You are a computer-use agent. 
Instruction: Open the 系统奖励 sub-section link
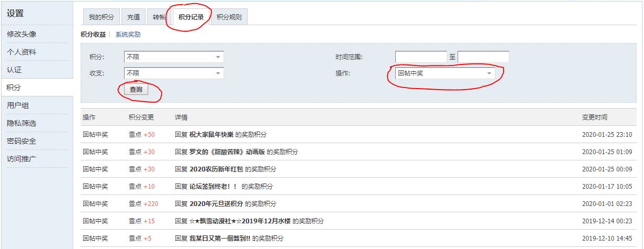pyautogui.click(x=128, y=35)
